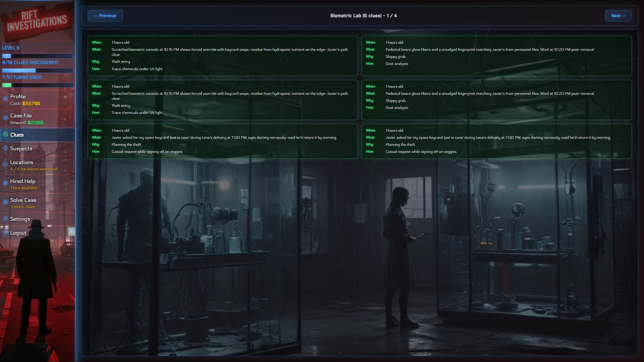Screen dimensions: 644x362
Task: Select the Suspects icon
Action: (6, 148)
